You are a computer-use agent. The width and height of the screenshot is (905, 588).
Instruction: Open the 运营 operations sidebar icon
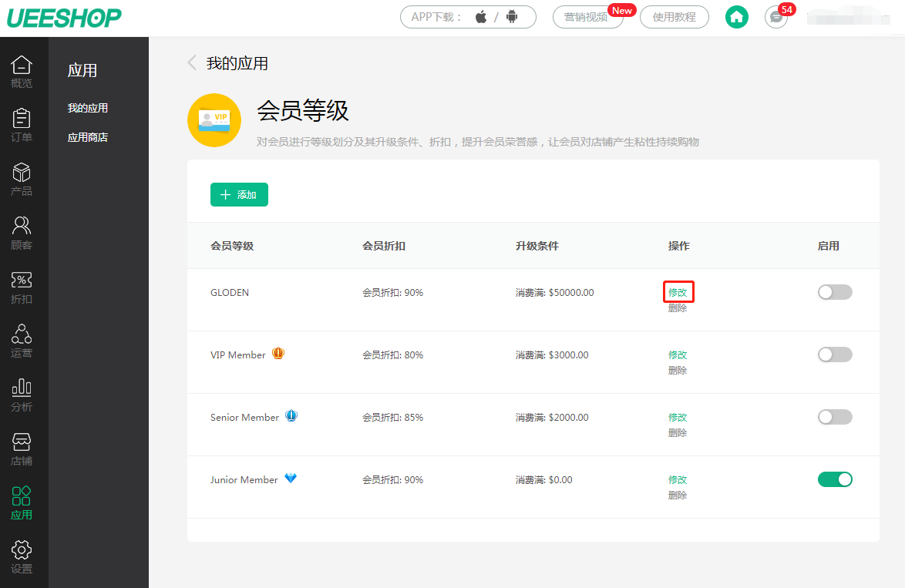click(x=22, y=341)
